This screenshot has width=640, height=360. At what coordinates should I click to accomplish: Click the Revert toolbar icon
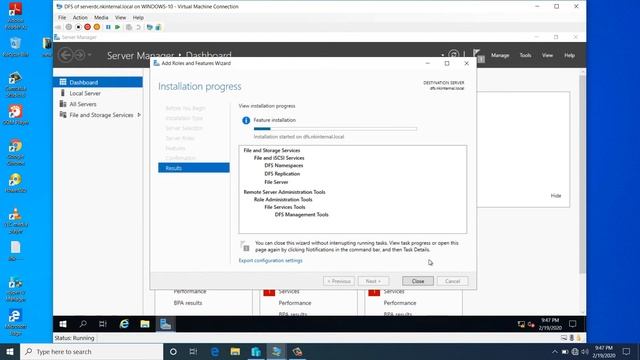click(138, 27)
